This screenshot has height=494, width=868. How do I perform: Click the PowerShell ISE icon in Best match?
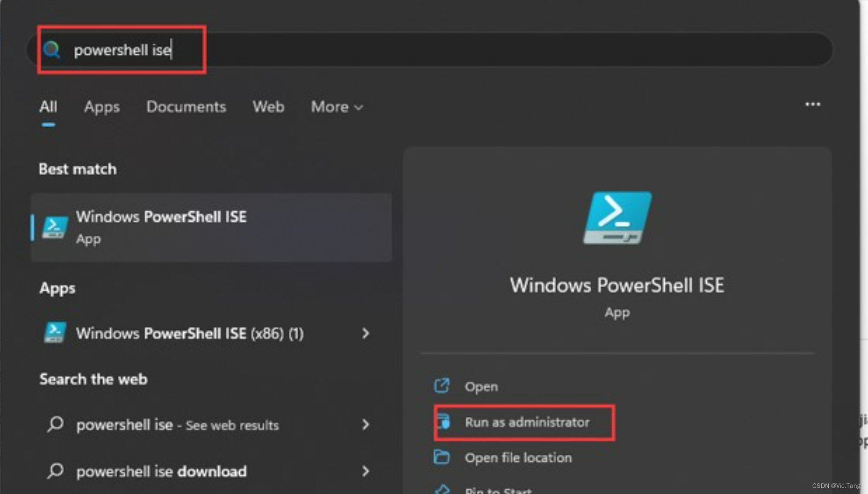[x=55, y=227]
